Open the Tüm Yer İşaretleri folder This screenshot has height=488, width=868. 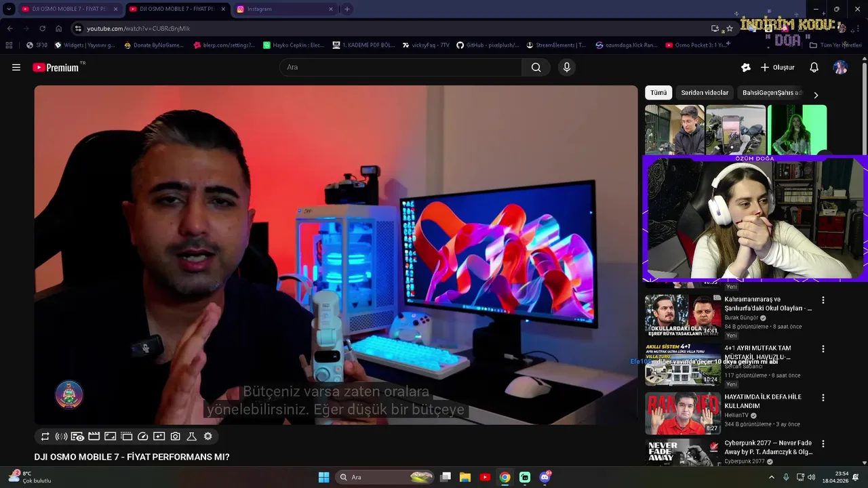point(835,45)
